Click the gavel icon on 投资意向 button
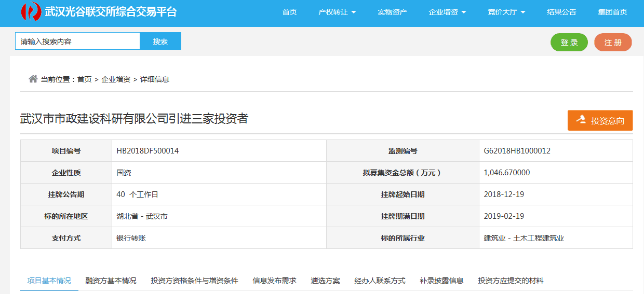644x294 pixels. tap(581, 120)
